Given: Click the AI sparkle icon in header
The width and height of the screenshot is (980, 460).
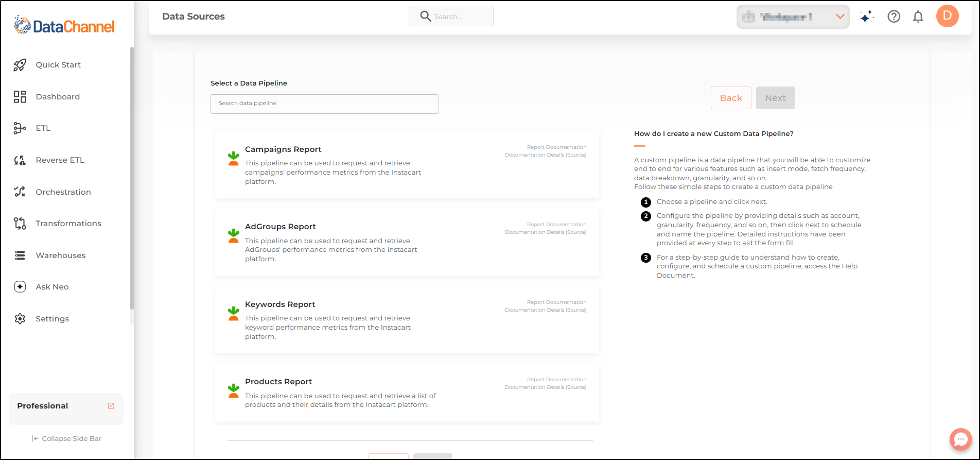Looking at the screenshot, I should point(867,17).
